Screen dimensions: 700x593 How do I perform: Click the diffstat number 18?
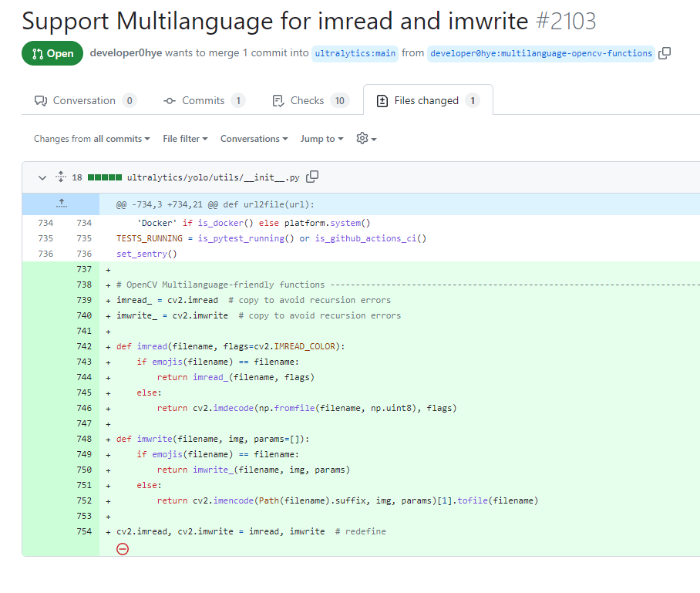coord(77,177)
